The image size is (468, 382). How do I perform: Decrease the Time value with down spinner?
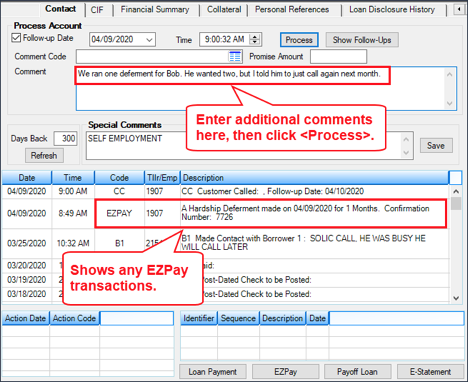255,42
